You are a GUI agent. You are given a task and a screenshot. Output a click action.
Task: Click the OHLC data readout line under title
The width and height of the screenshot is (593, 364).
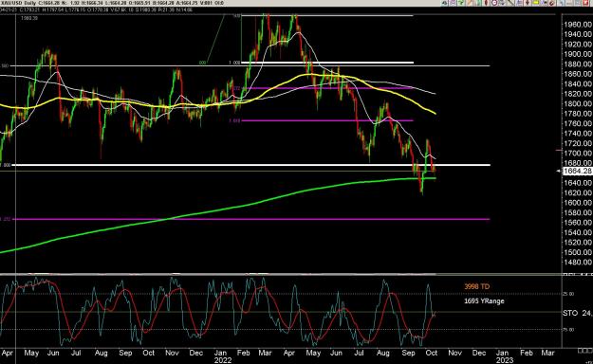tap(97, 9)
